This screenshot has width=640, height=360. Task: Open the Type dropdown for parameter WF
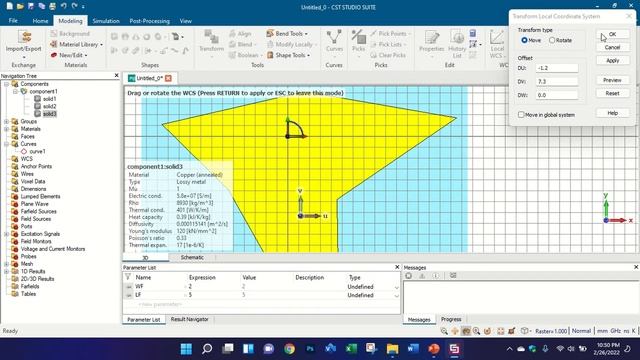point(396,287)
